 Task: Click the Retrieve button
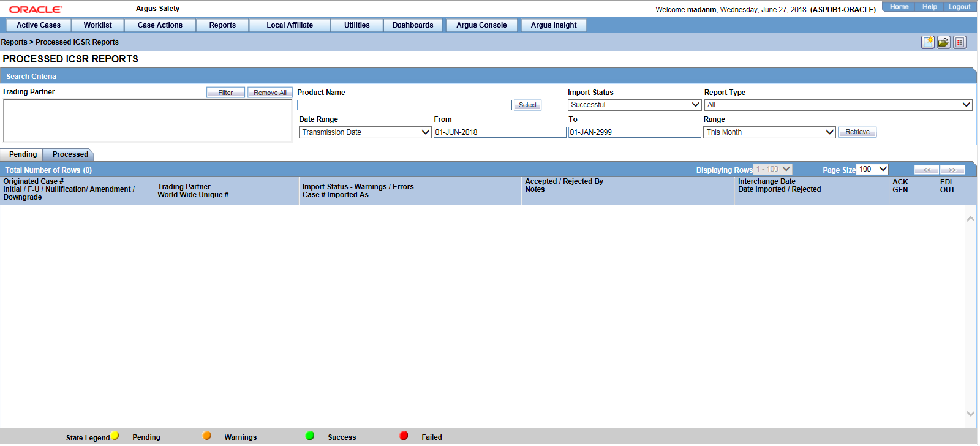(x=858, y=132)
